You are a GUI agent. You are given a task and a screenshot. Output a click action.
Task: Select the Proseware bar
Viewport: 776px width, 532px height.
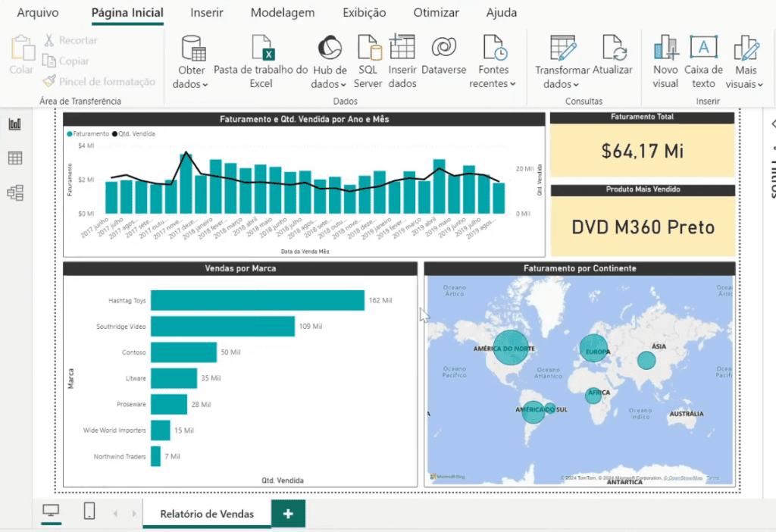[169, 405]
